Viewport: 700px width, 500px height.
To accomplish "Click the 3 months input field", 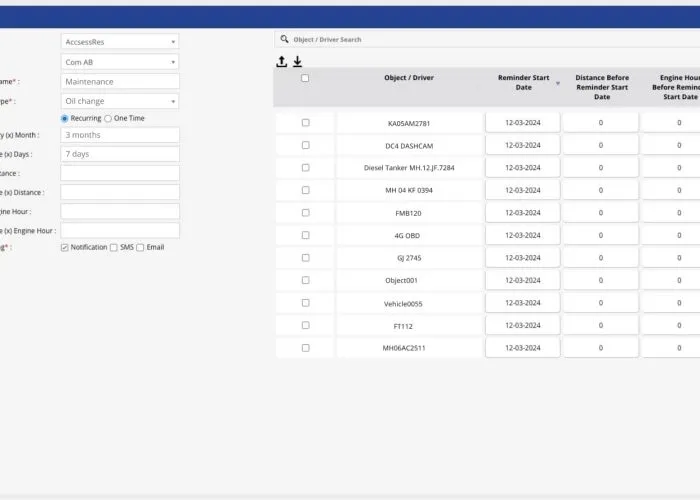I will point(120,135).
